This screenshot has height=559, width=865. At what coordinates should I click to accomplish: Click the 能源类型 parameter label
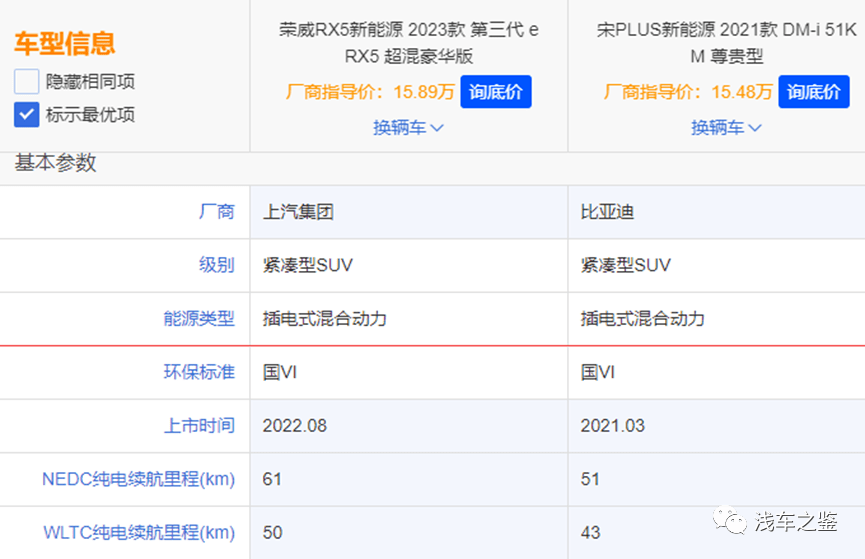pyautogui.click(x=199, y=318)
